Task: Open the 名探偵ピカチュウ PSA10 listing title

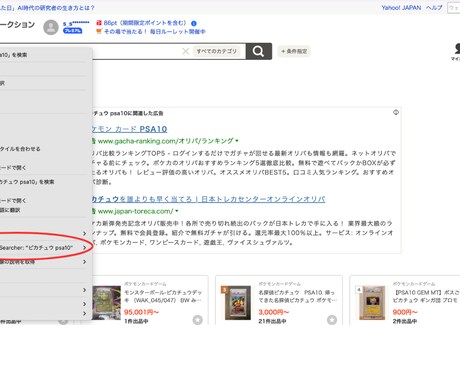Action: [297, 296]
